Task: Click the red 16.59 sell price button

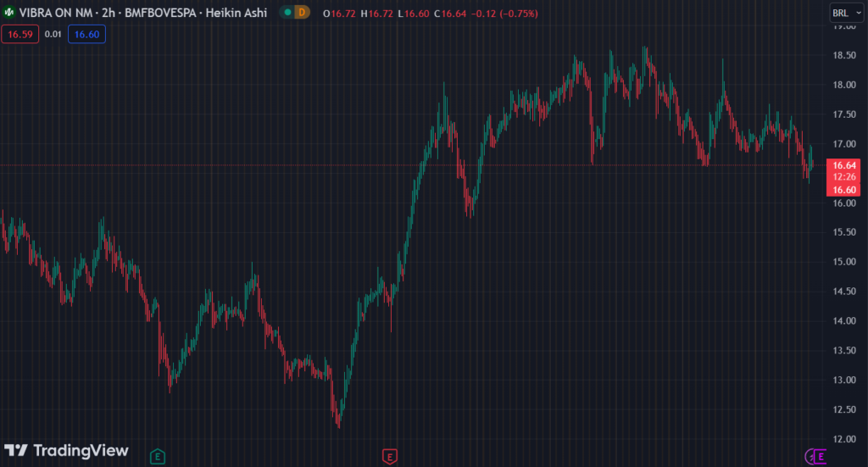Action: (x=19, y=34)
